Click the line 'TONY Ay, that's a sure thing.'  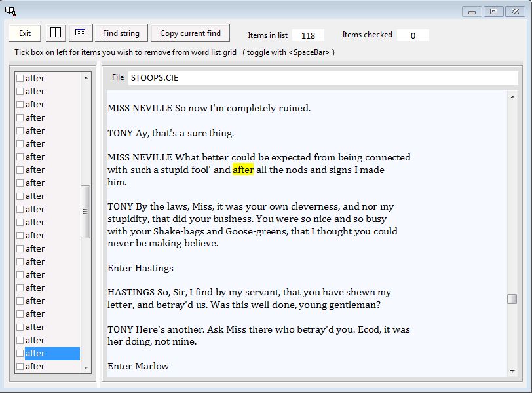[170, 133]
